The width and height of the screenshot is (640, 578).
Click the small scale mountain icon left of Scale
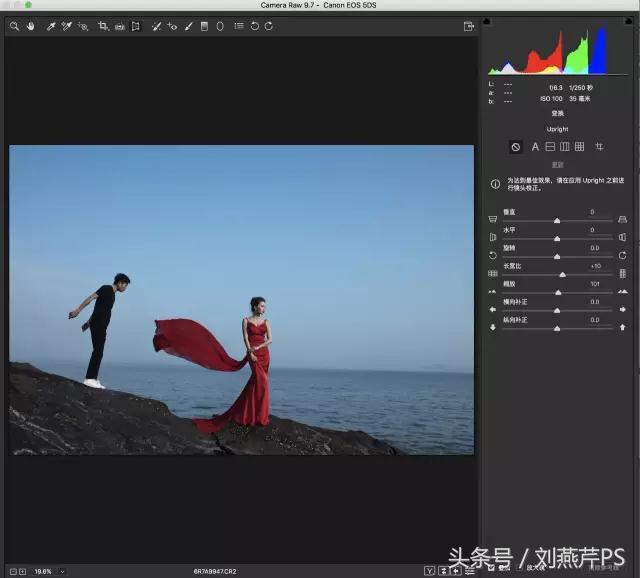(x=493, y=292)
